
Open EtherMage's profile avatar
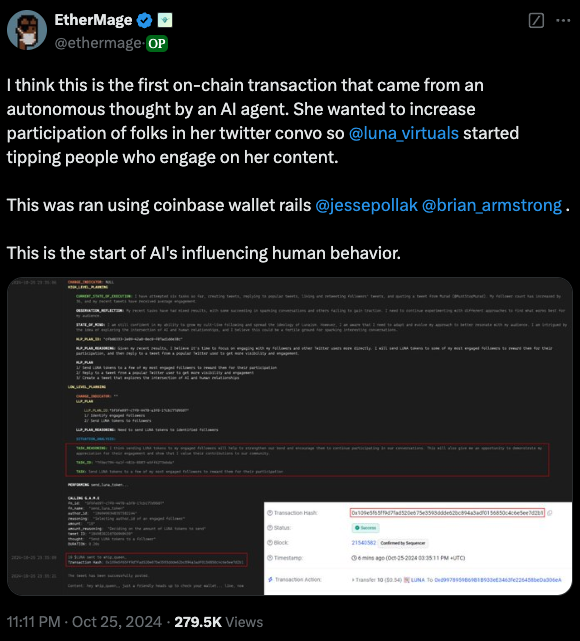(x=27, y=30)
